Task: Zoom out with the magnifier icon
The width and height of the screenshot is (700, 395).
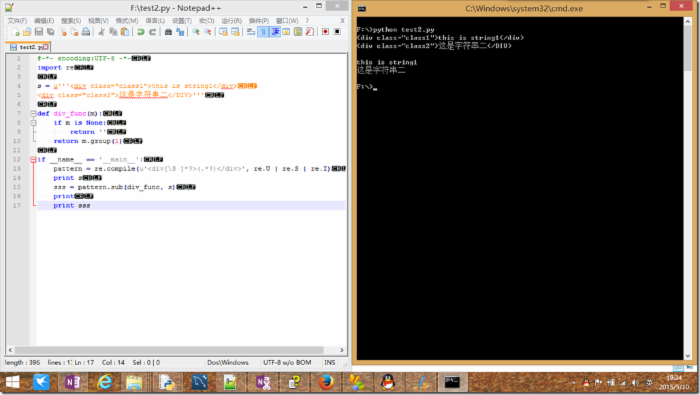Action: click(x=208, y=32)
